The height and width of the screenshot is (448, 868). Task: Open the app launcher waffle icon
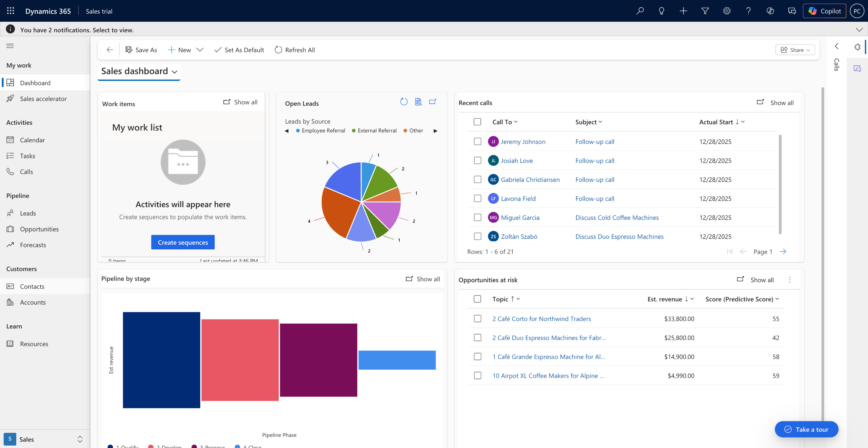click(x=11, y=11)
